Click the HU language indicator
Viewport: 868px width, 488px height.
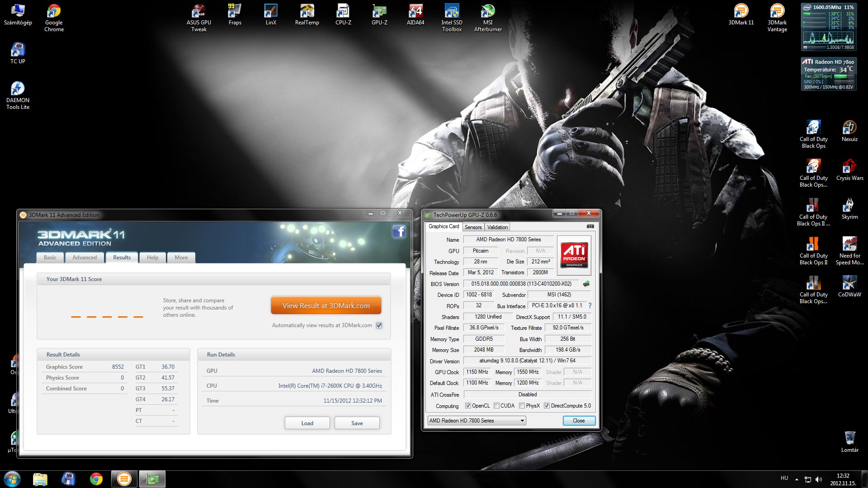784,478
